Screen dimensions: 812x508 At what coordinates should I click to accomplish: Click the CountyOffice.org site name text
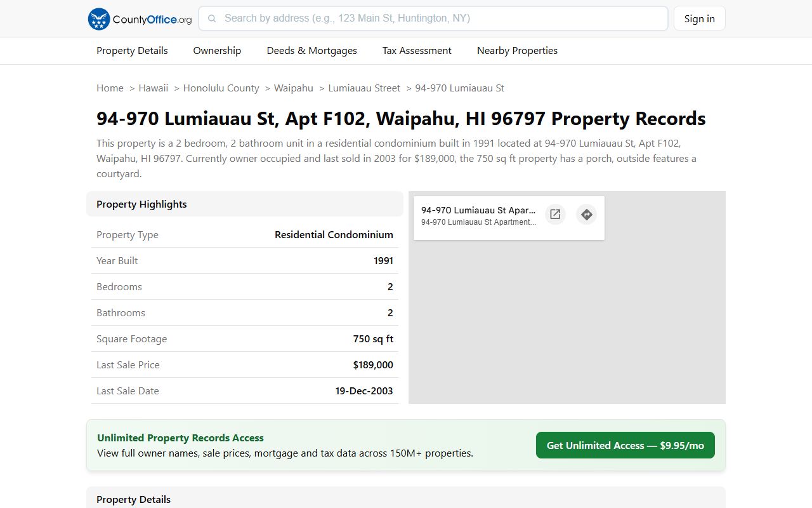(152, 19)
